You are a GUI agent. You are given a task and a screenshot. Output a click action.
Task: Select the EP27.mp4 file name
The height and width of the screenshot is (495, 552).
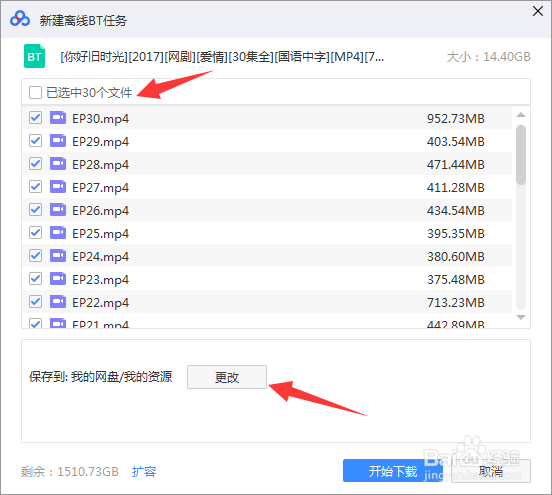coord(100,188)
